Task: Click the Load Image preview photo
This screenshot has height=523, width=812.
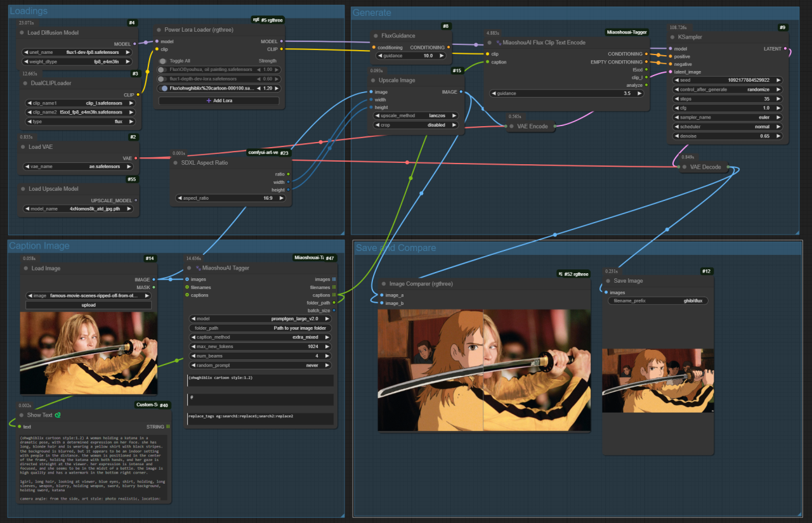Action: tap(89, 353)
